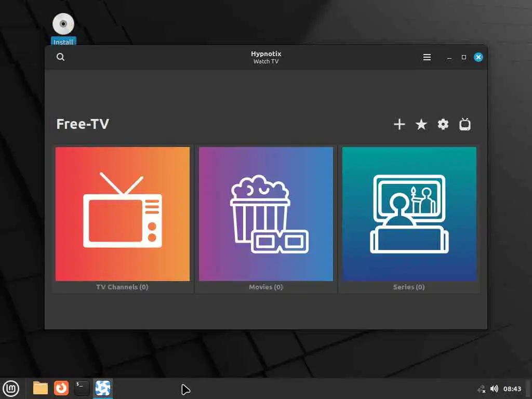
Task: Close the Hypnotix window
Action: click(x=478, y=57)
